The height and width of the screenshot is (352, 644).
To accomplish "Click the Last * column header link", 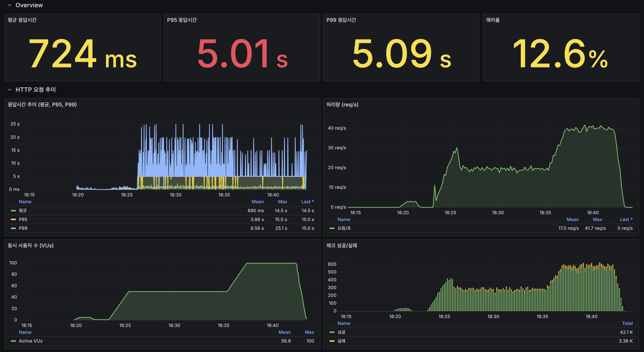I will (x=308, y=201).
